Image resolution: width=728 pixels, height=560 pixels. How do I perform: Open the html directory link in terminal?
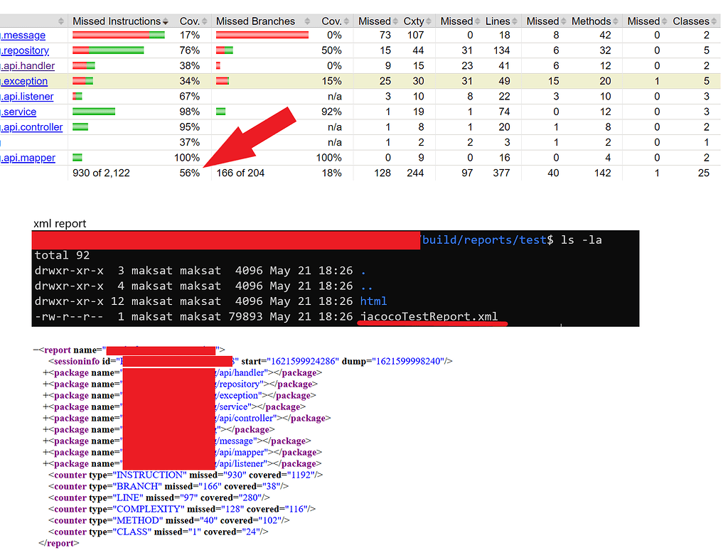point(373,301)
